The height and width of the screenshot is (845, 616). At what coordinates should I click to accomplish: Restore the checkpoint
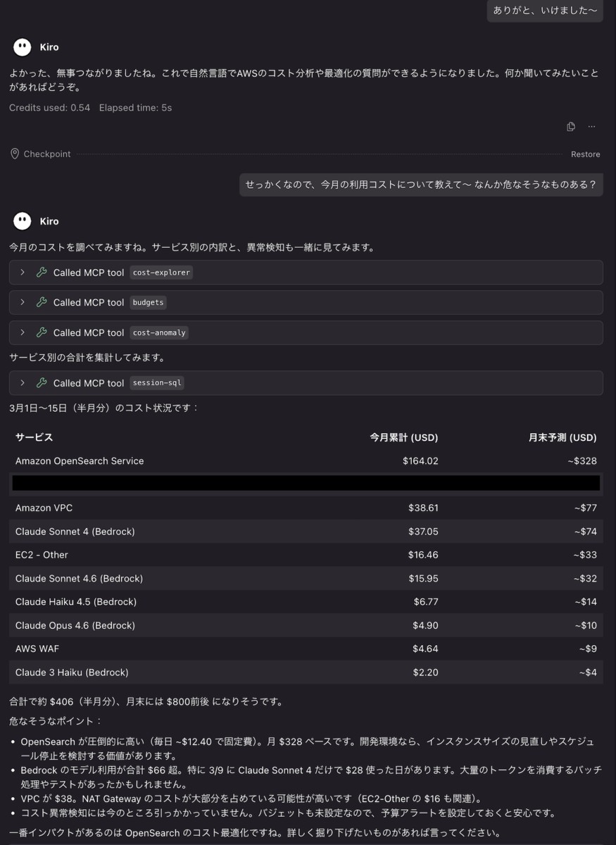click(585, 154)
